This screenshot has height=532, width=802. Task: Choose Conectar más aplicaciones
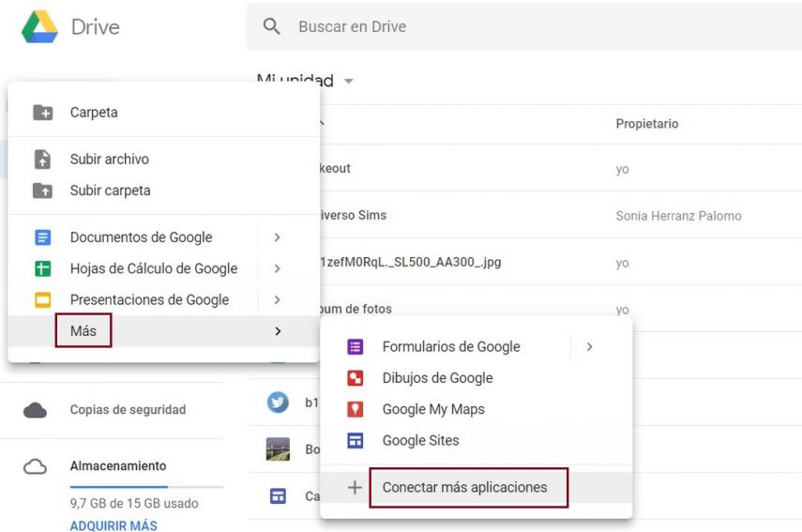465,488
